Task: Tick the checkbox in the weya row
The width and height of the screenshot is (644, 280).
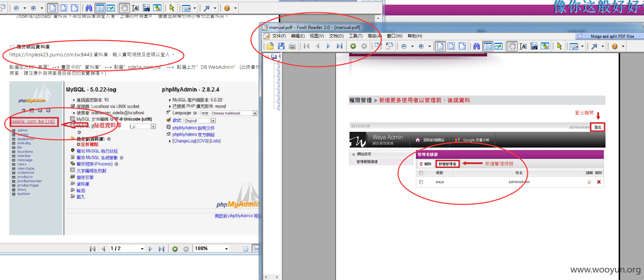Action: pyautogui.click(x=421, y=182)
